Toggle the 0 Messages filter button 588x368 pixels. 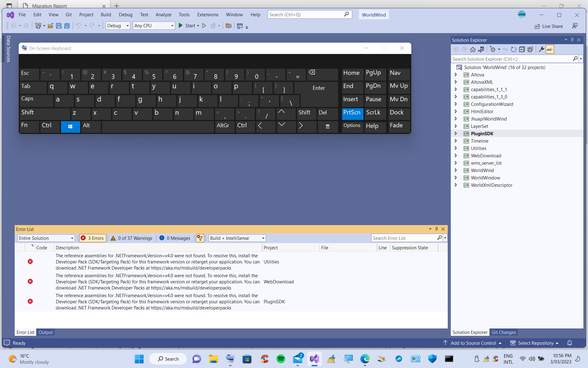pos(175,238)
